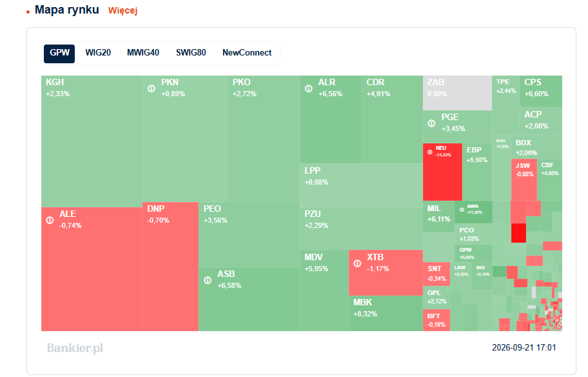The image size is (588, 377).
Task: Switch to the WIG20 tab
Action: [x=98, y=52]
